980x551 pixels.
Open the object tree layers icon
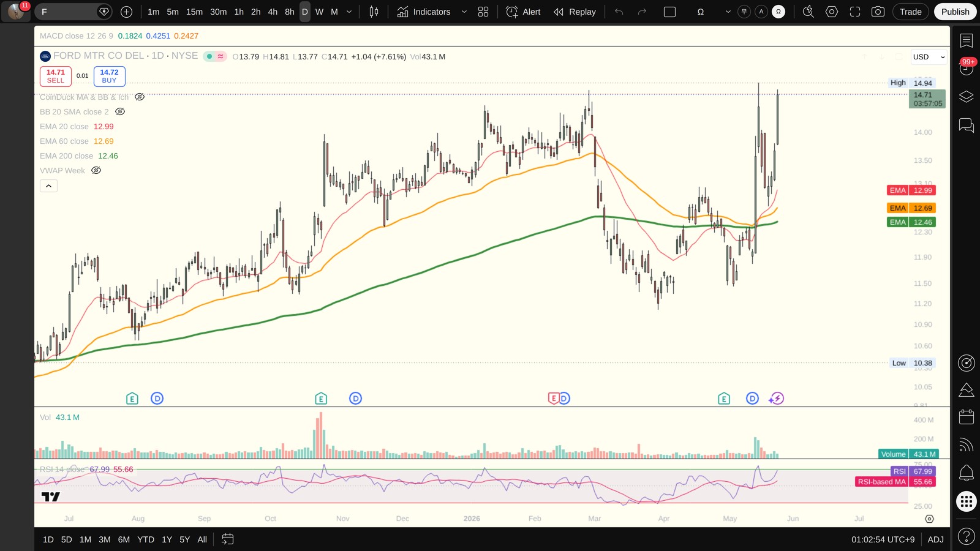[967, 97]
